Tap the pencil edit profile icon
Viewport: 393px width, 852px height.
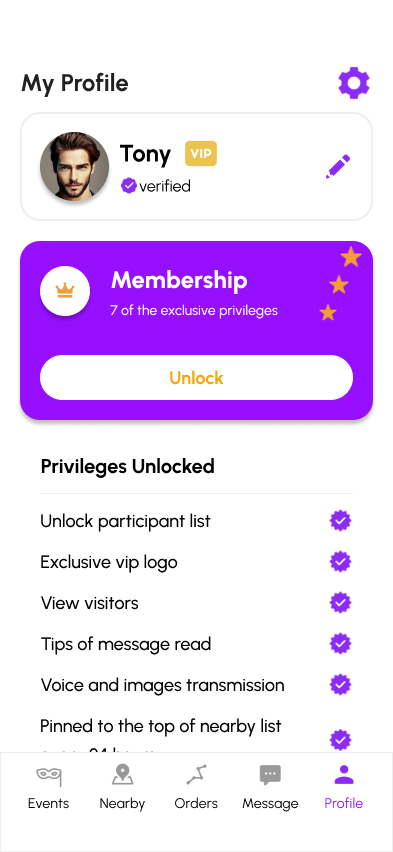(x=338, y=166)
